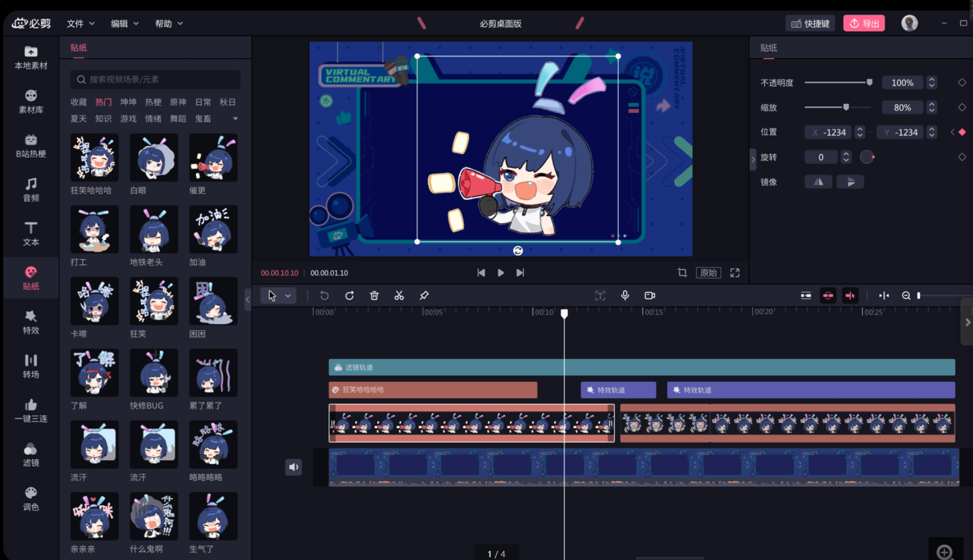Screen dimensions: 973x560
Task: Open the 特效 effects panel in sidebar
Action: pyautogui.click(x=31, y=323)
